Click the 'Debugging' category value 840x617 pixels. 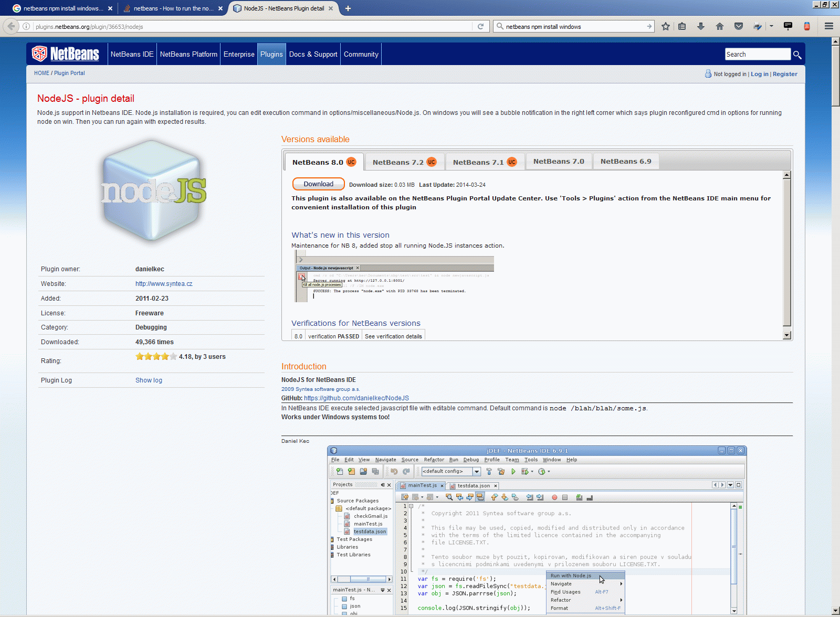tap(151, 327)
